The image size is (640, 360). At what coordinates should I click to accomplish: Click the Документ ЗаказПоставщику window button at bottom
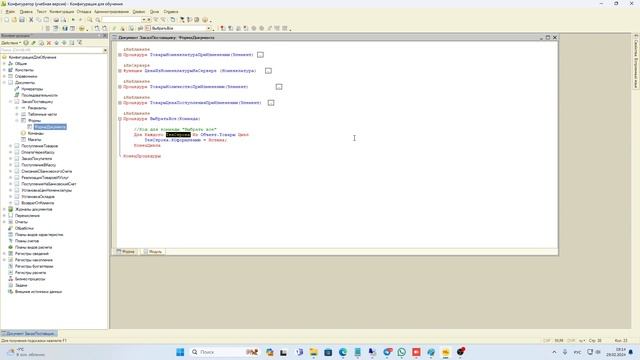coord(29,334)
